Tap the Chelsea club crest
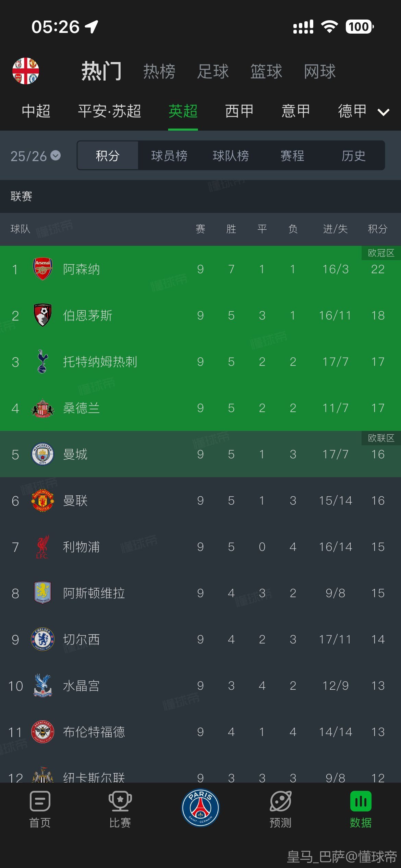Image resolution: width=401 pixels, height=868 pixels. click(42, 639)
